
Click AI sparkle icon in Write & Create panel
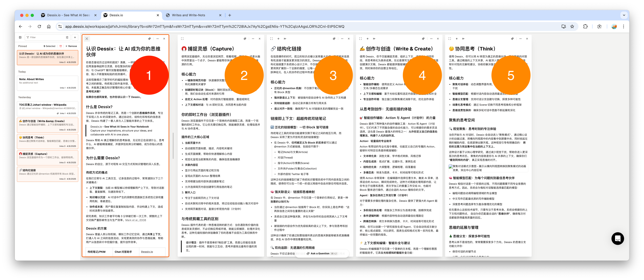[423, 39]
